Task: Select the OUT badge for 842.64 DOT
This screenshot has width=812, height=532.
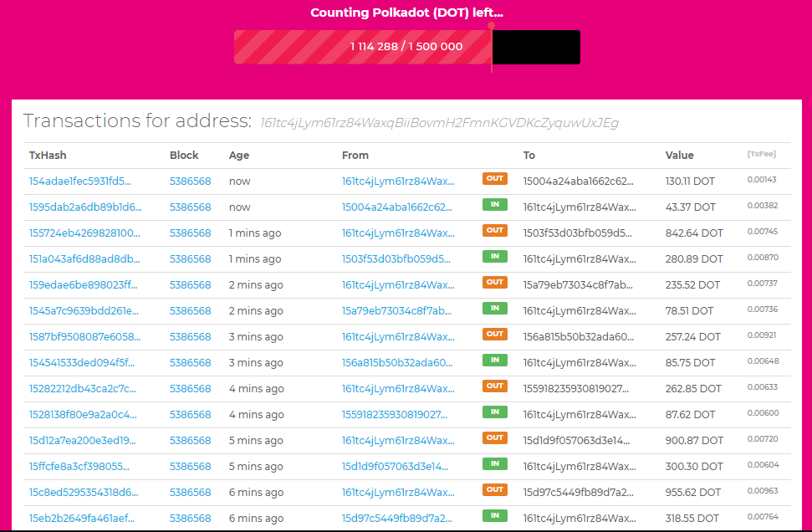Action: click(x=494, y=231)
